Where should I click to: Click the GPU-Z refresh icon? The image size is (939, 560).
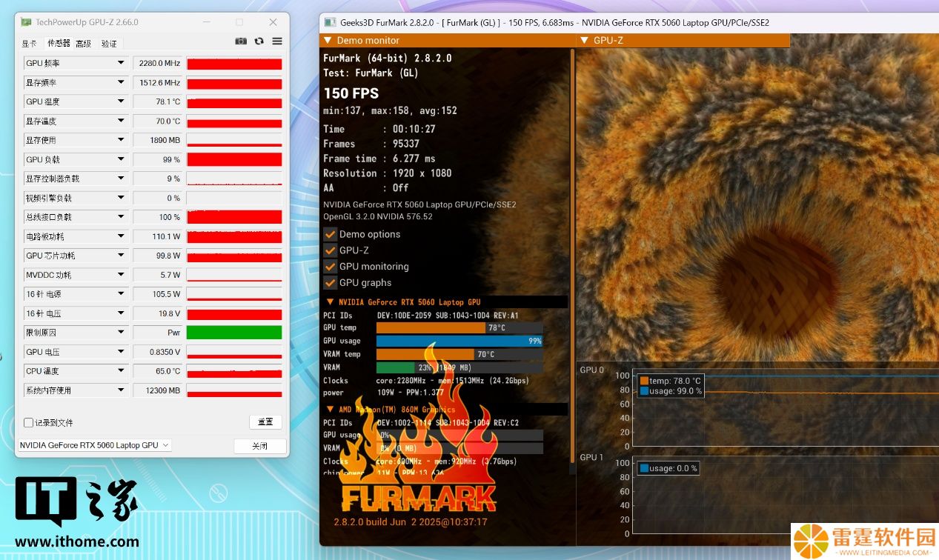[x=259, y=41]
